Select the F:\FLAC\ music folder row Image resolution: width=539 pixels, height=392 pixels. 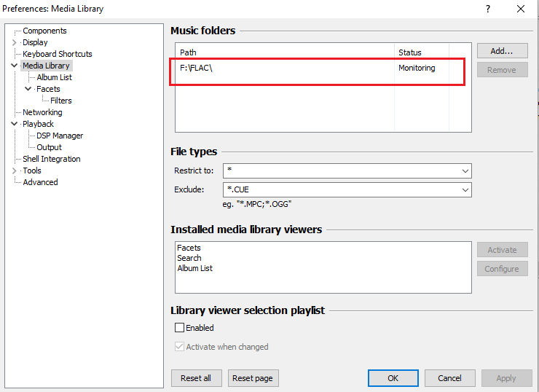pos(284,68)
